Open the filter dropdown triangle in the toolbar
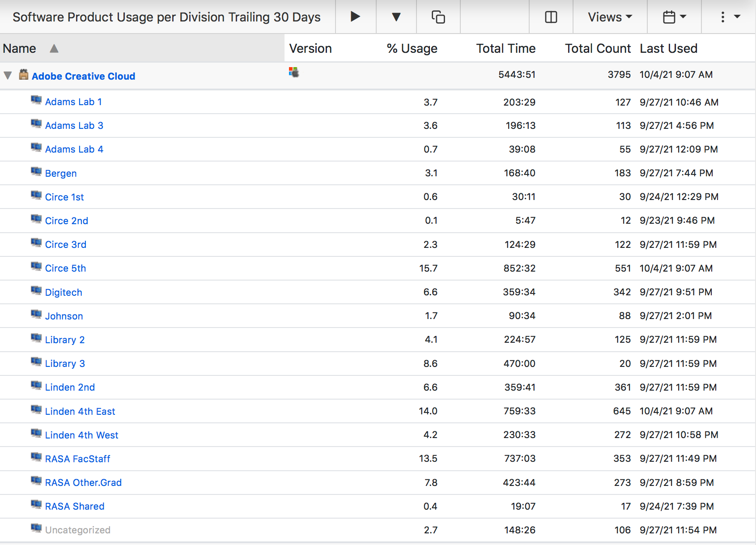The height and width of the screenshot is (545, 756). tap(396, 17)
